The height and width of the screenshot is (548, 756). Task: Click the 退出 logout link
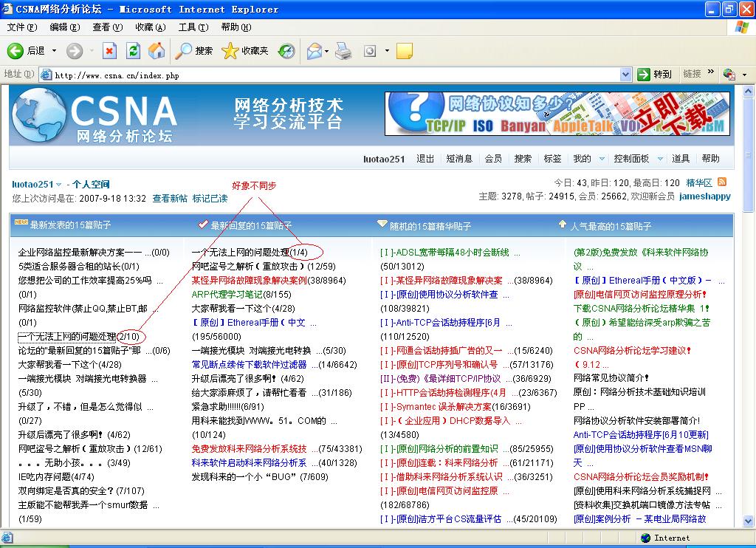[x=425, y=159]
